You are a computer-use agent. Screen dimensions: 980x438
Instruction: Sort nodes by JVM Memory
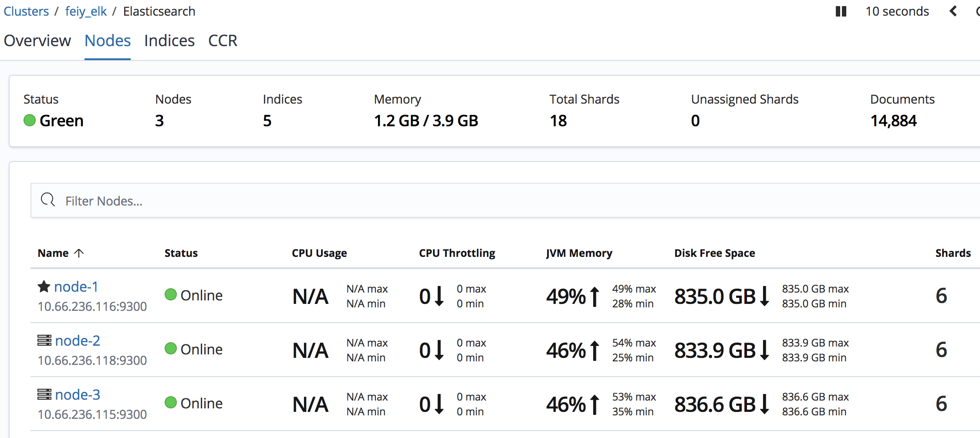pyautogui.click(x=579, y=253)
